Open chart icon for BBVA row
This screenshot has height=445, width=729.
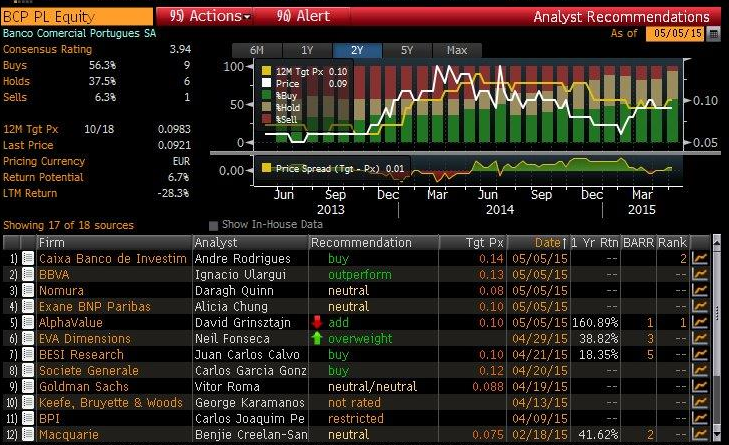click(x=700, y=274)
